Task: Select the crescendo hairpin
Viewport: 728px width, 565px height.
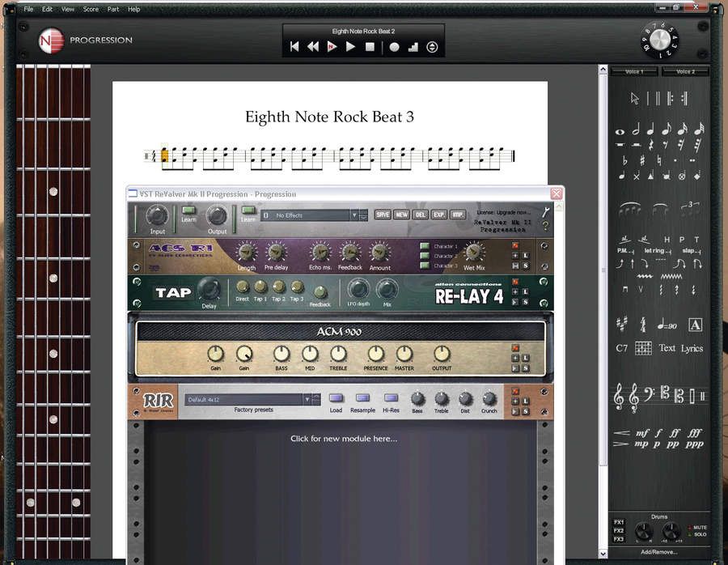Action: (621, 432)
